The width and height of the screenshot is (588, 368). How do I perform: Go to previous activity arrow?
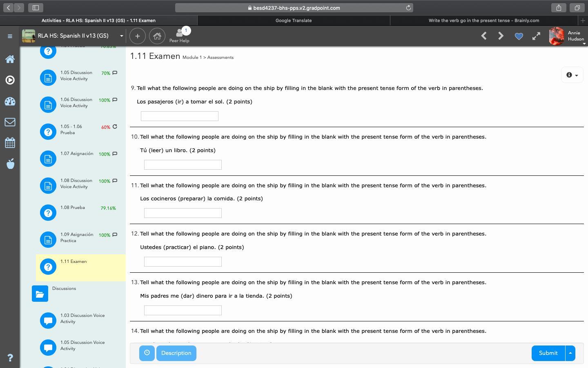(484, 36)
